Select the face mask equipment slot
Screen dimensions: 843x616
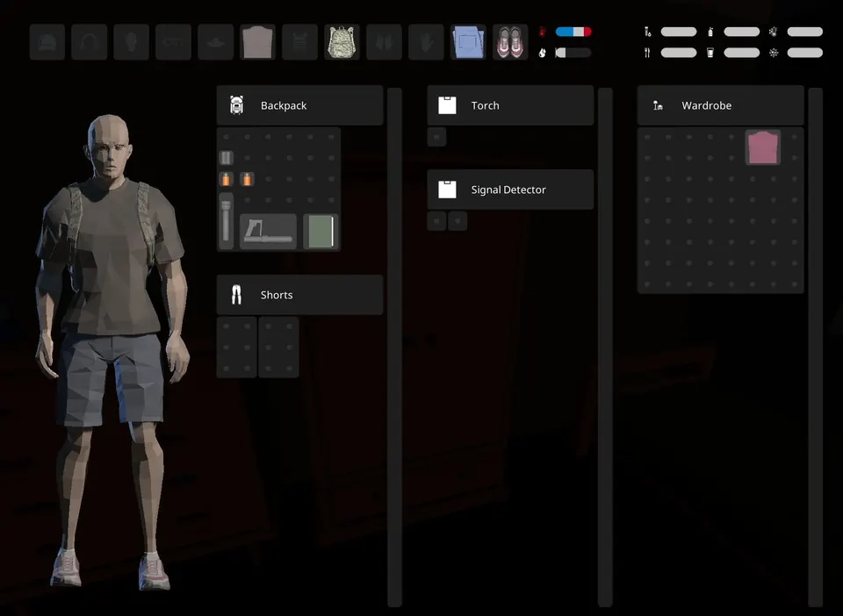coord(131,42)
